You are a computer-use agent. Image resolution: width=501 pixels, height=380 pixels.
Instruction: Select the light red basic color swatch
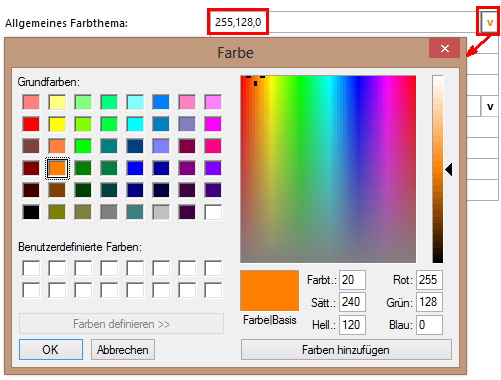31,102
